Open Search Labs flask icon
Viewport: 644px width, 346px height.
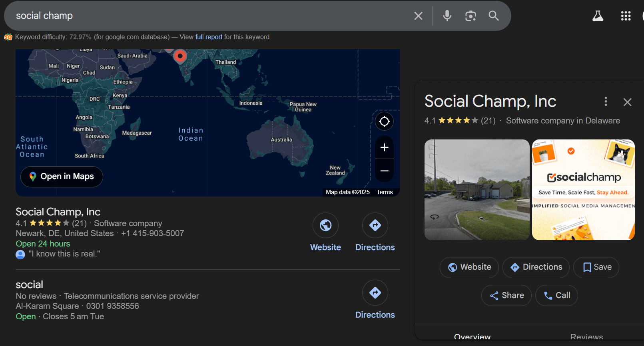(598, 16)
